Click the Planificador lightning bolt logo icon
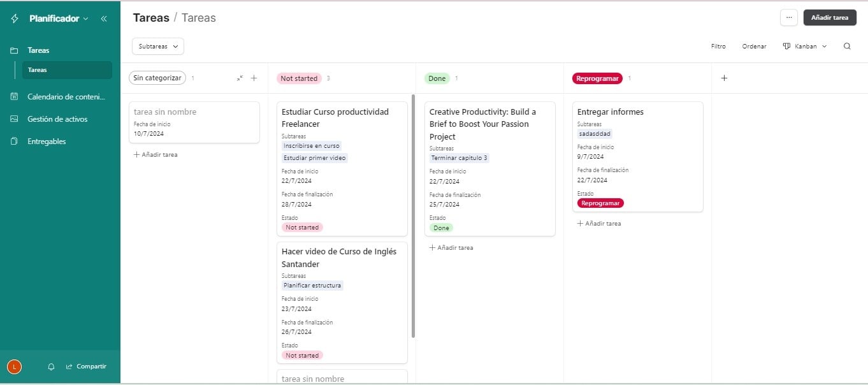Screen dimensions: 868x385 (x=15, y=18)
